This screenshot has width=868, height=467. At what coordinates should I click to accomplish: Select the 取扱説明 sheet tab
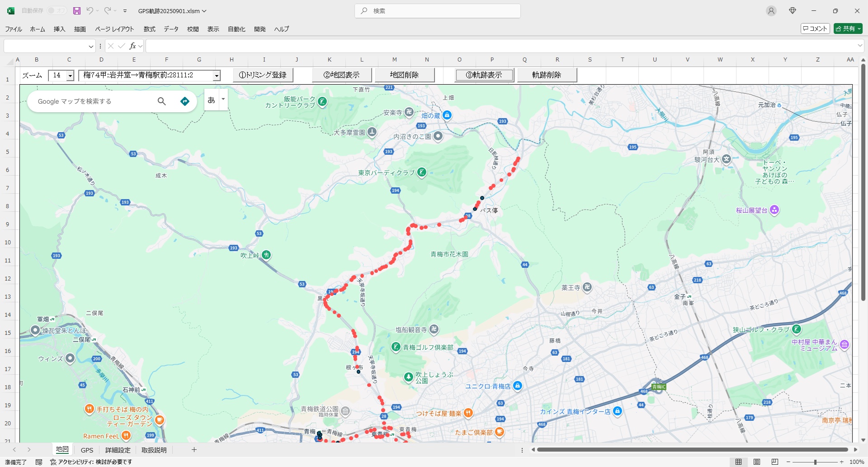[x=154, y=450]
